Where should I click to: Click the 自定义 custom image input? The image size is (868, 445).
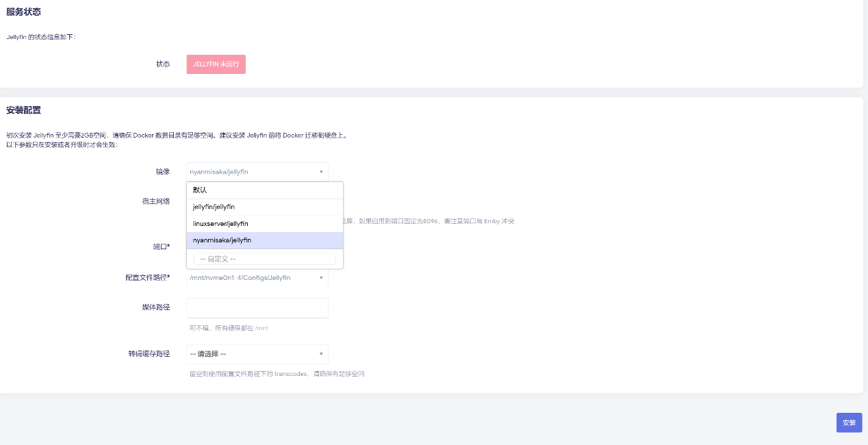pyautogui.click(x=265, y=259)
